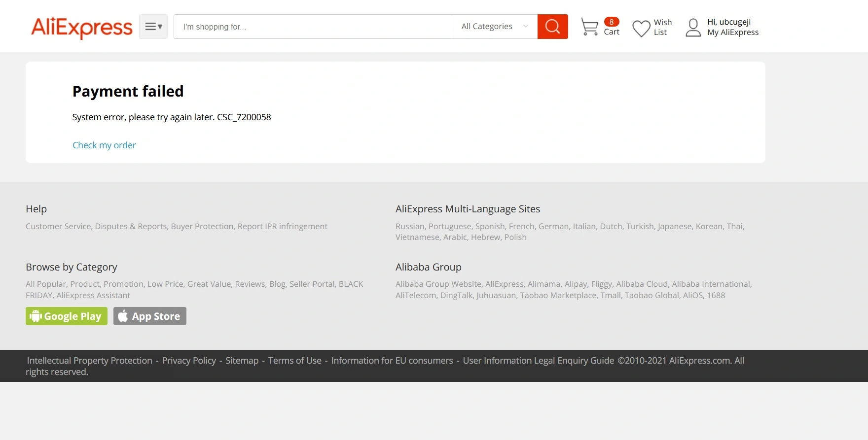868x440 pixels.
Task: Browse the All Popular category link
Action: click(x=46, y=284)
